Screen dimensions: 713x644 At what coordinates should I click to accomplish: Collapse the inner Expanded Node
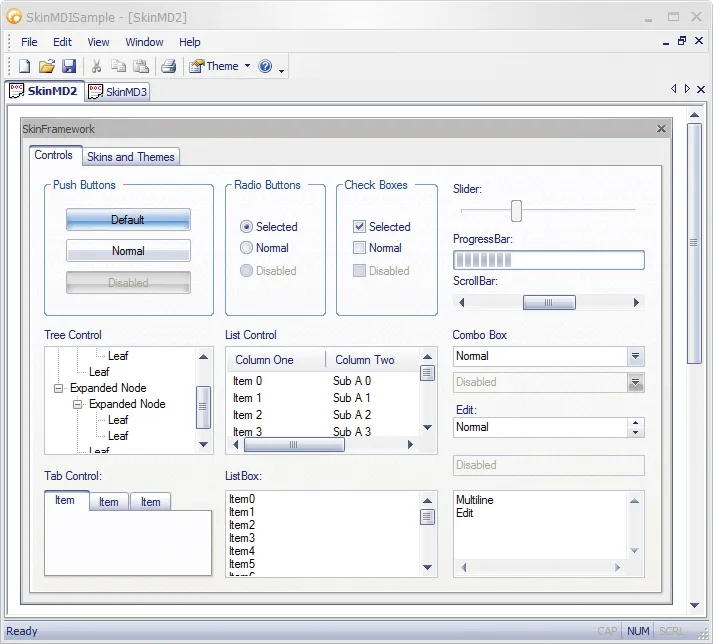(78, 404)
